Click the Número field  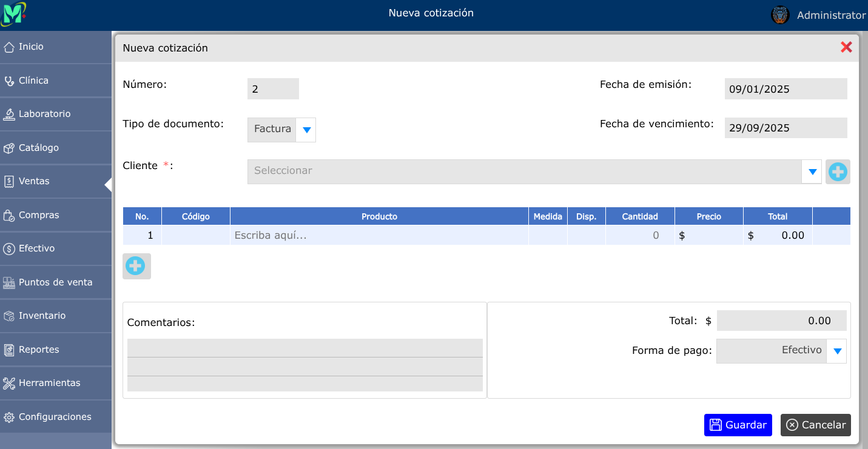pos(273,89)
